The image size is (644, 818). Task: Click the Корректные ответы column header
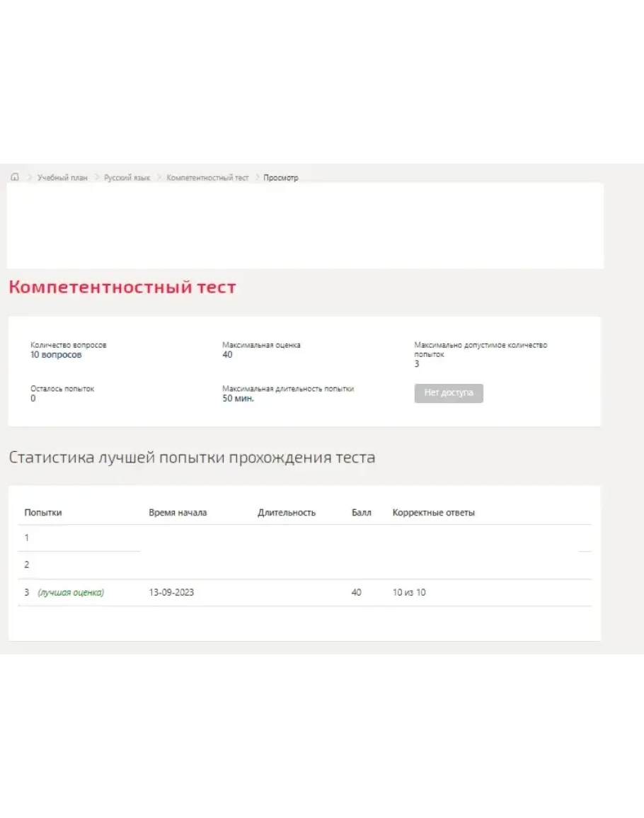tap(433, 513)
